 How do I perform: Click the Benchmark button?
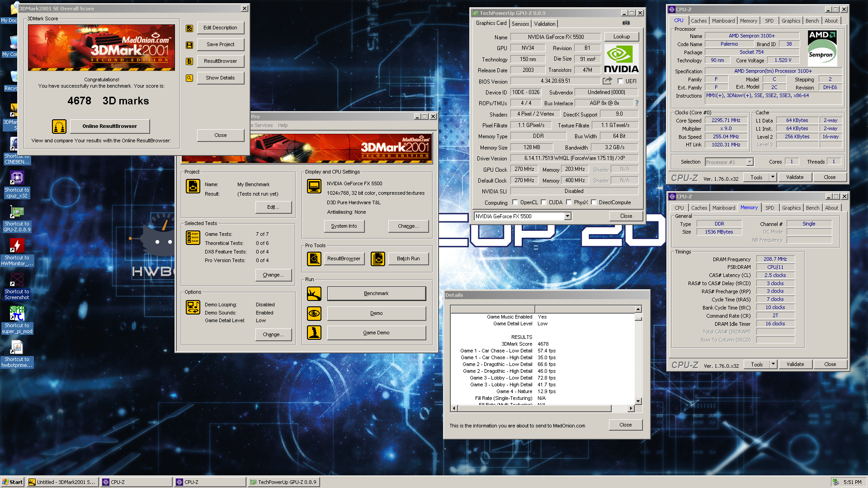click(x=377, y=294)
